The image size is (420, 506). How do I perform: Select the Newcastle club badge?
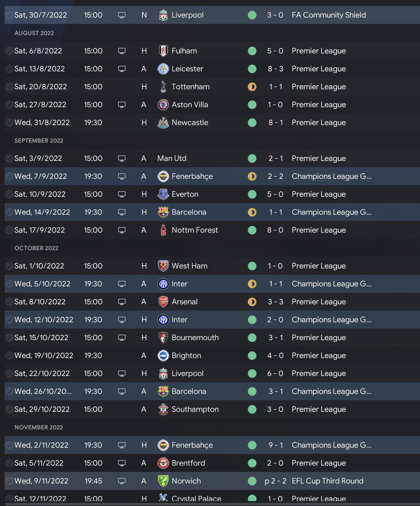(163, 123)
